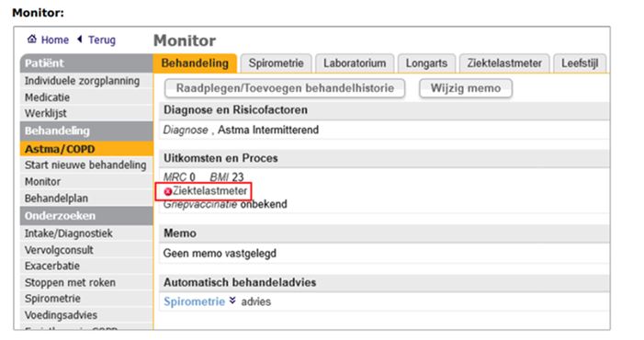
Task: Open the Spirometrie tab
Action: tap(276, 63)
